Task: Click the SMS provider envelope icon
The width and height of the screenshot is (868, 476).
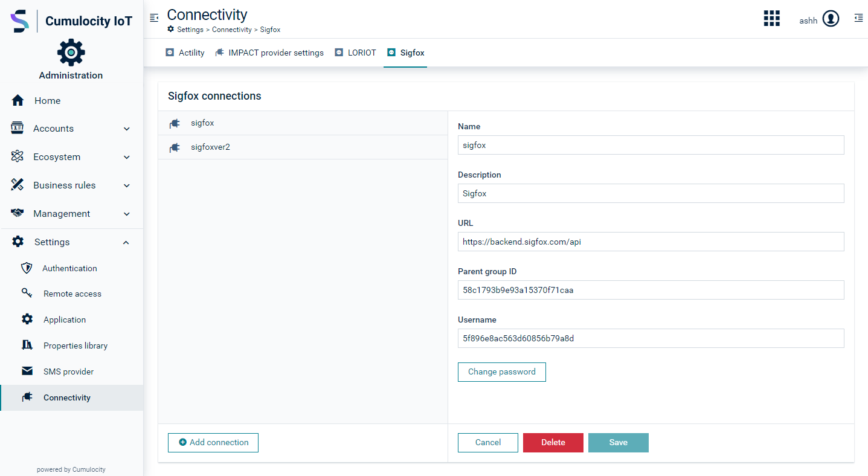Action: [27, 371]
